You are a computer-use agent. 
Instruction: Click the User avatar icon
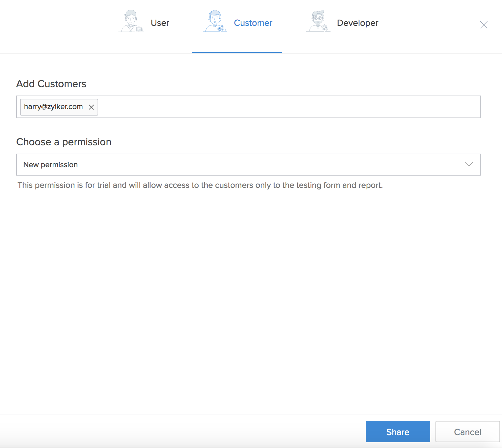[x=131, y=21]
